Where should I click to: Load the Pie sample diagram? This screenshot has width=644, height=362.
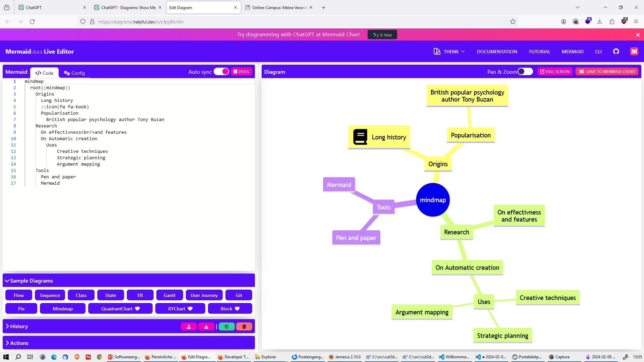21,309
